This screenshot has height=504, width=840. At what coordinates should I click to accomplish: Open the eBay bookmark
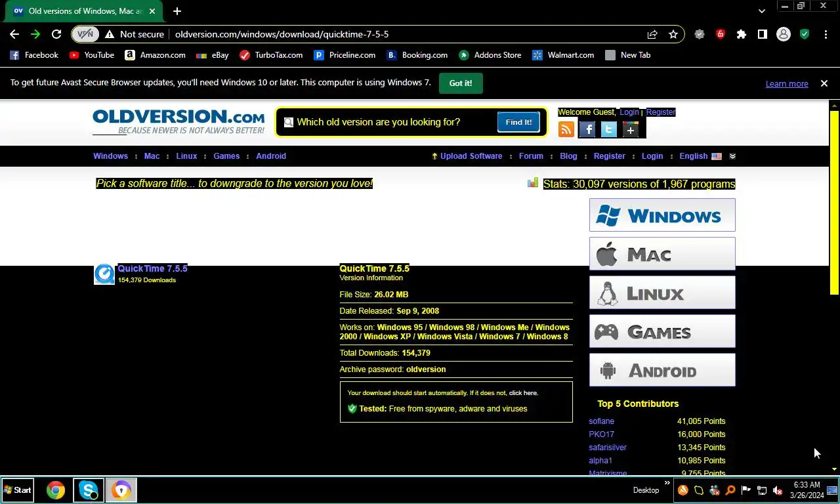click(x=213, y=55)
